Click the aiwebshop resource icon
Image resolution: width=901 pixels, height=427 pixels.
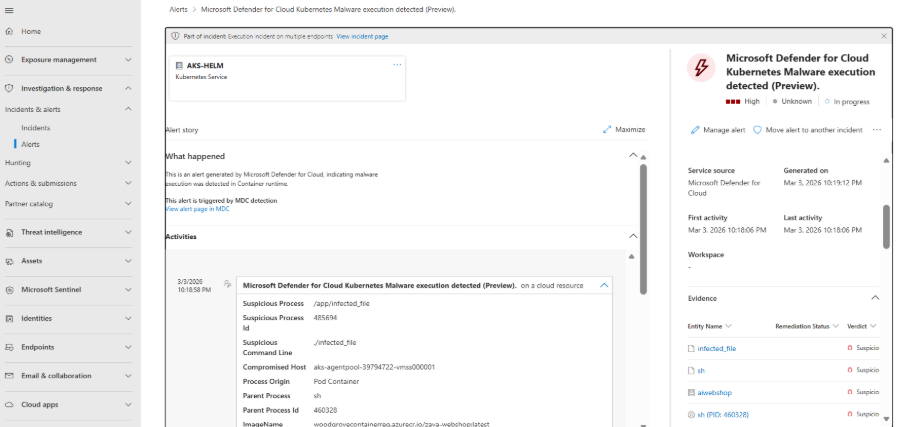click(691, 393)
